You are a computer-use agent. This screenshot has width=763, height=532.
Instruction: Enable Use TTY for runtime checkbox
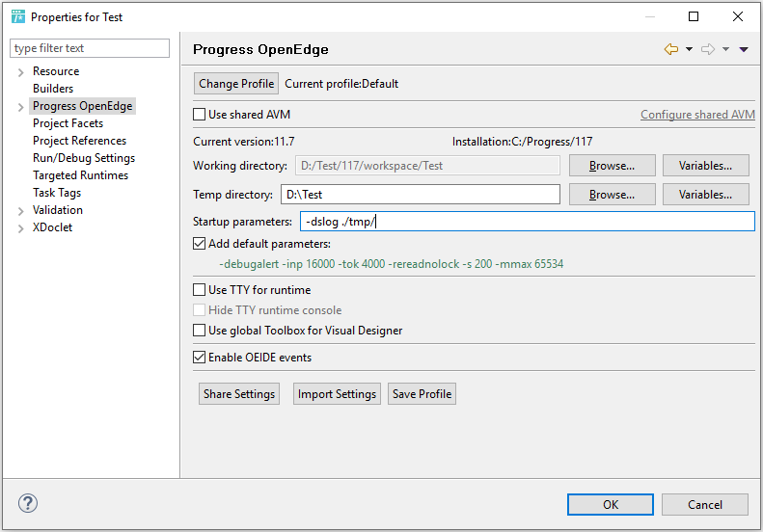pos(199,290)
